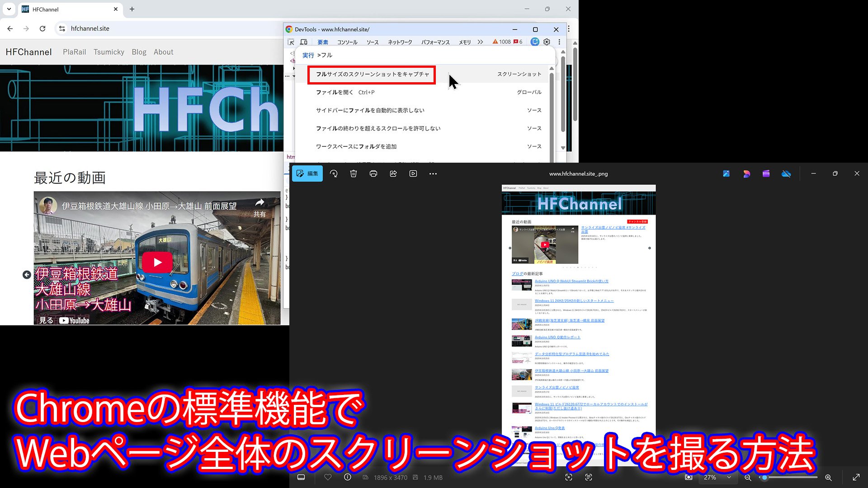868x488 pixels.
Task: Open the Tsumicky navigation link
Action: (109, 52)
